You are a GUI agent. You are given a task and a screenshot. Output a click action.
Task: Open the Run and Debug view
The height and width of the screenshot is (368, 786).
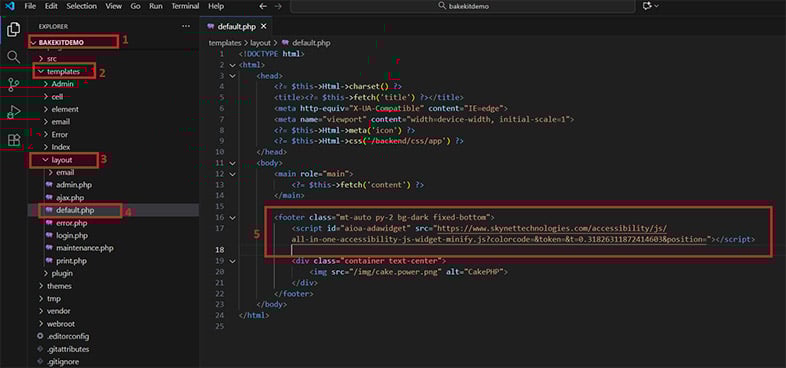pyautogui.click(x=14, y=112)
